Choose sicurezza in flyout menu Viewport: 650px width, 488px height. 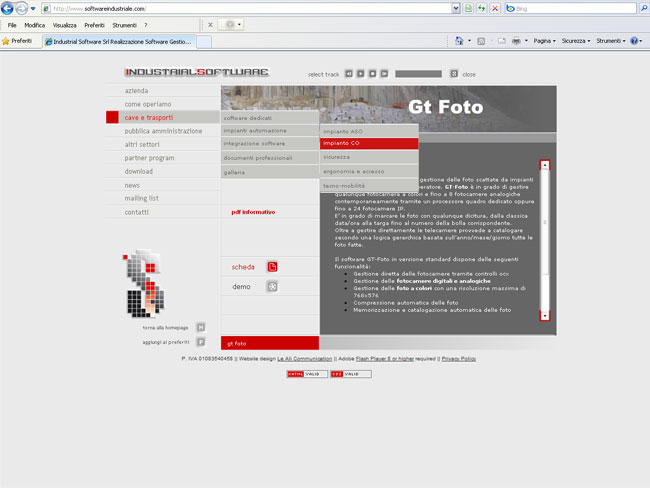(x=369, y=157)
